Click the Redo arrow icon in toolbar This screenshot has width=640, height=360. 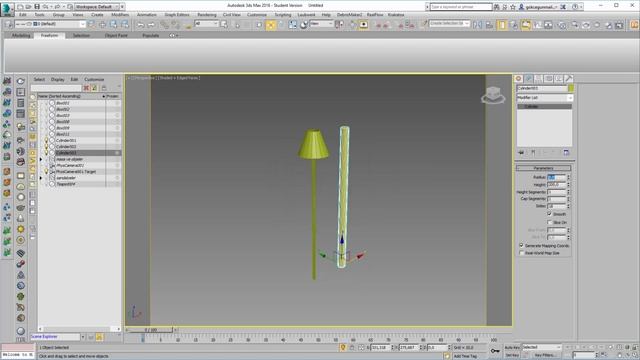pos(151,25)
